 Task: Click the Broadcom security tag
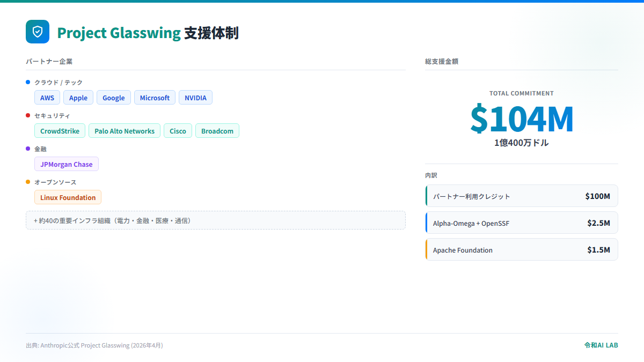(217, 131)
